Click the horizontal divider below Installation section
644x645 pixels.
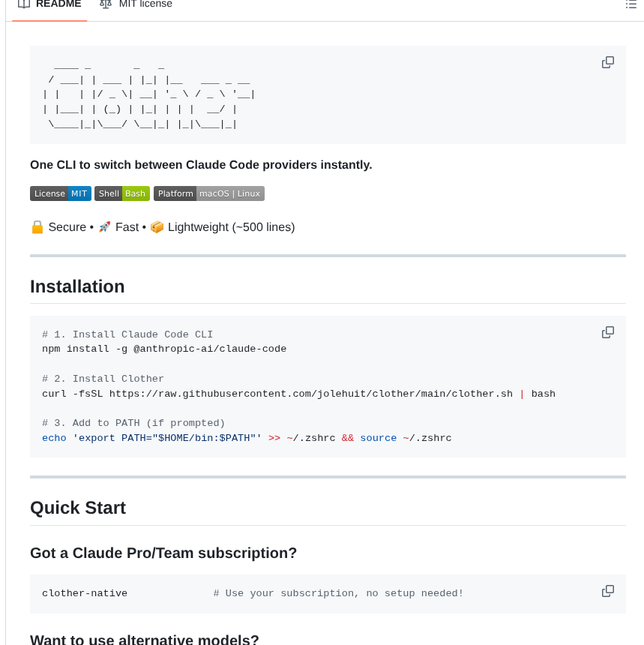pos(328,475)
